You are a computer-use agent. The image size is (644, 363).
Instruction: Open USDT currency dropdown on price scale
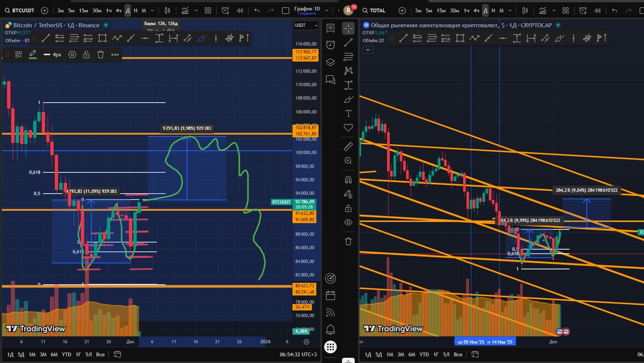coord(306,25)
